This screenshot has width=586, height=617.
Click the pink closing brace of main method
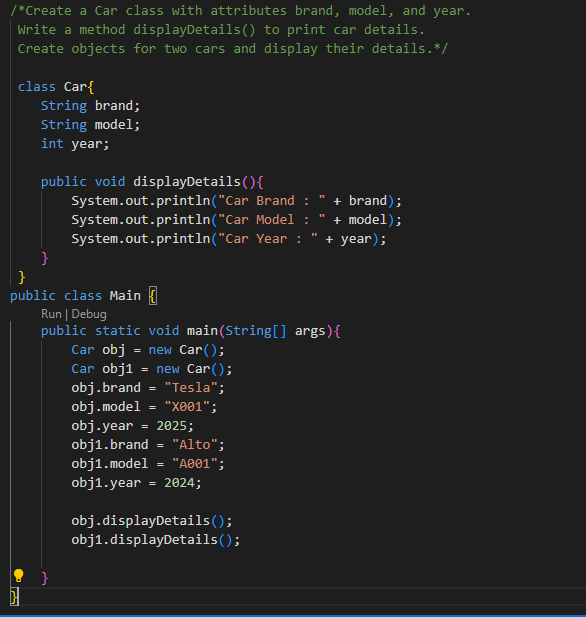pos(45,578)
